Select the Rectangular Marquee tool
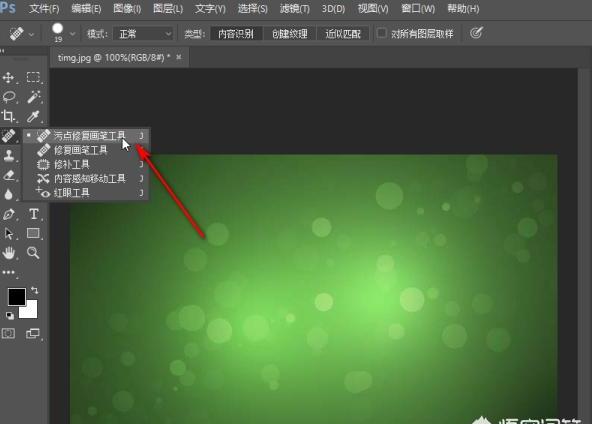The width and height of the screenshot is (592, 424). pos(33,77)
